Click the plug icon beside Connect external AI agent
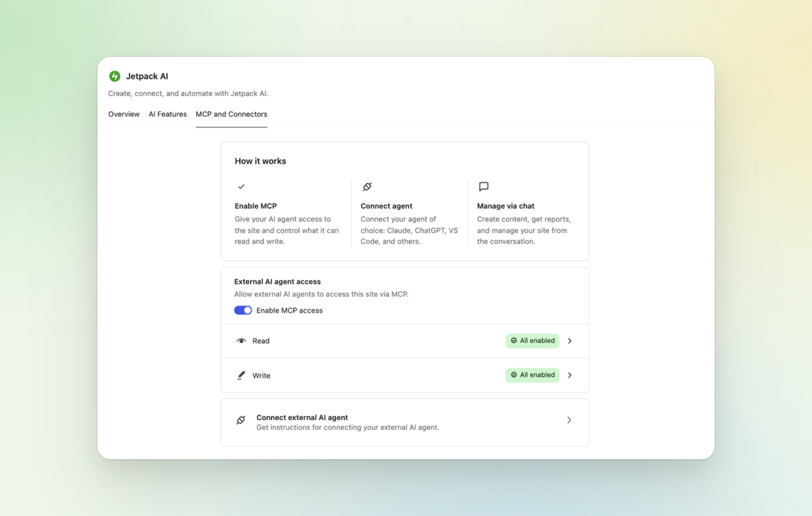Screen dimensions: 812x516 pos(241,420)
